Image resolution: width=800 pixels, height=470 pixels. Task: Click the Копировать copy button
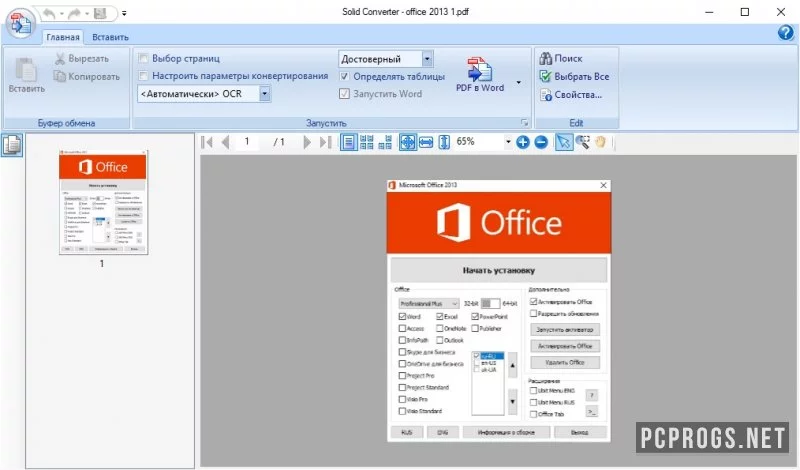point(87,77)
